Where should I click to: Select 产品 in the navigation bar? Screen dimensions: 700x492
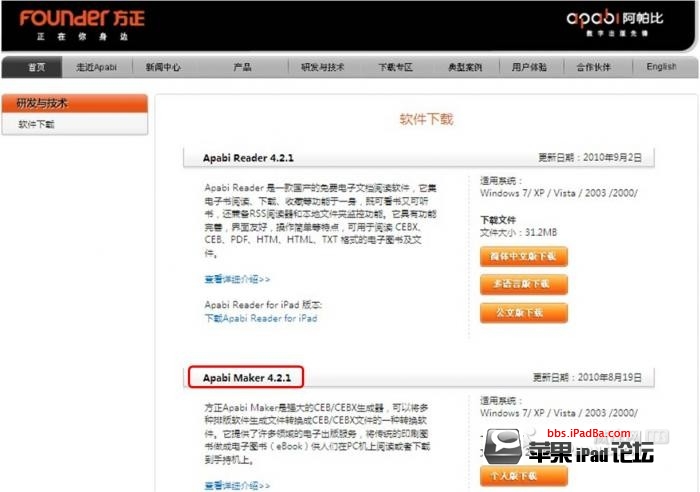242,67
